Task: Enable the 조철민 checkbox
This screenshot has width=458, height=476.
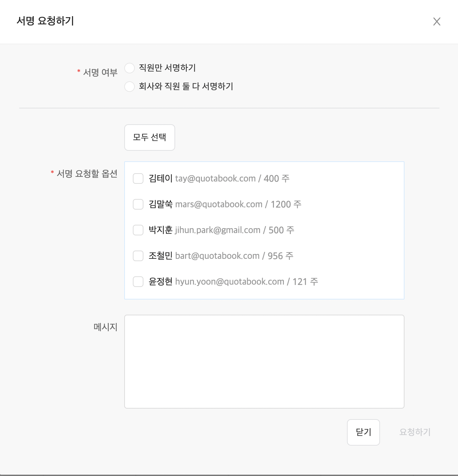Action: click(138, 256)
